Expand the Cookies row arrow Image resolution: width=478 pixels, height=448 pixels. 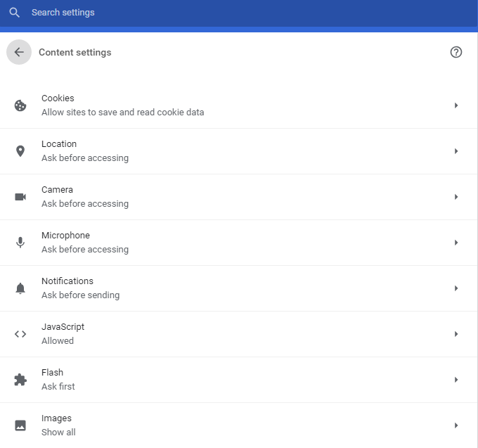456,105
